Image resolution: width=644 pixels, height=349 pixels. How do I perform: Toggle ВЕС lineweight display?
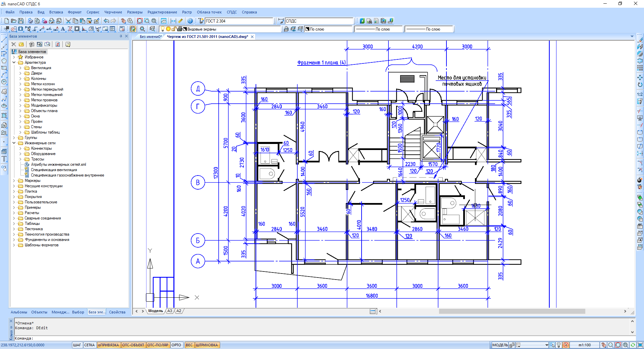[x=189, y=345]
